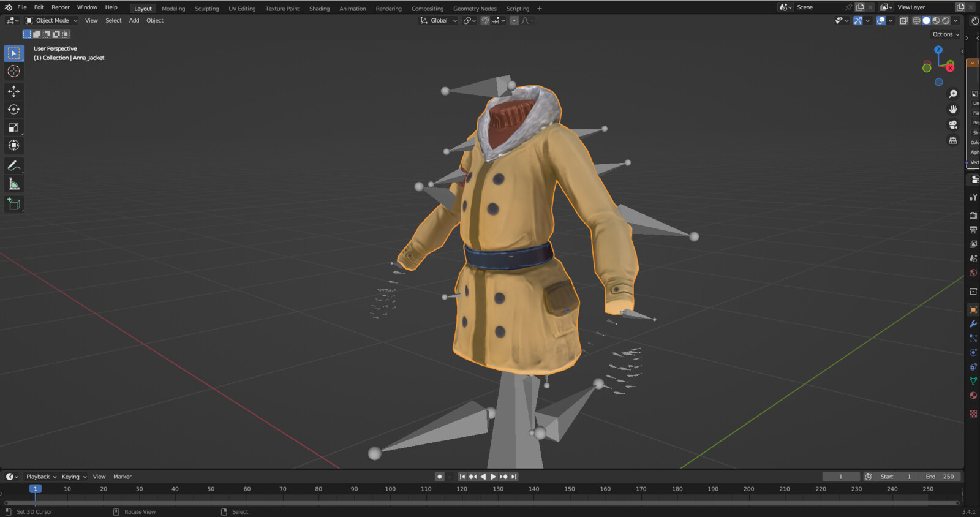980x517 pixels.
Task: Toggle show overlays button
Action: (x=881, y=21)
